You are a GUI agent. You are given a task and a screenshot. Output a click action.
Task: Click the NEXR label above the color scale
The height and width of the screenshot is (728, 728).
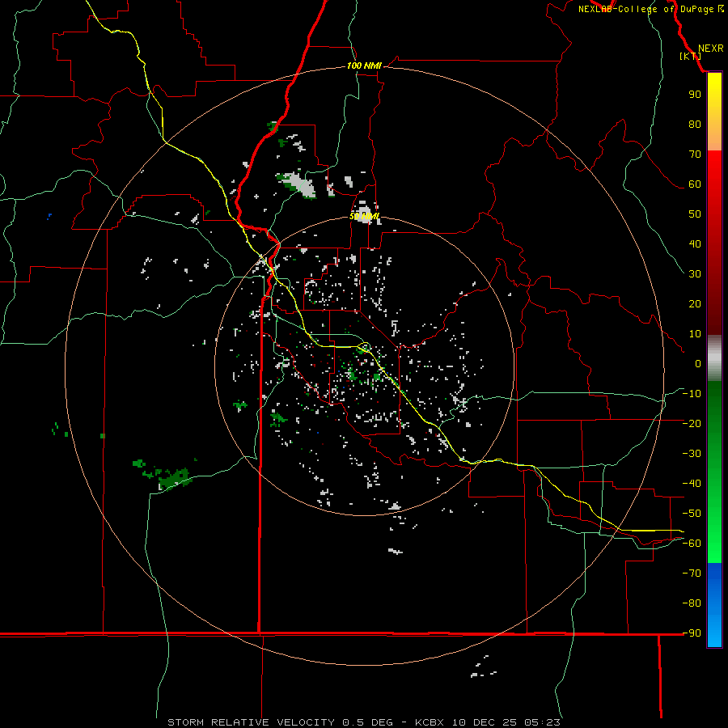[711, 49]
